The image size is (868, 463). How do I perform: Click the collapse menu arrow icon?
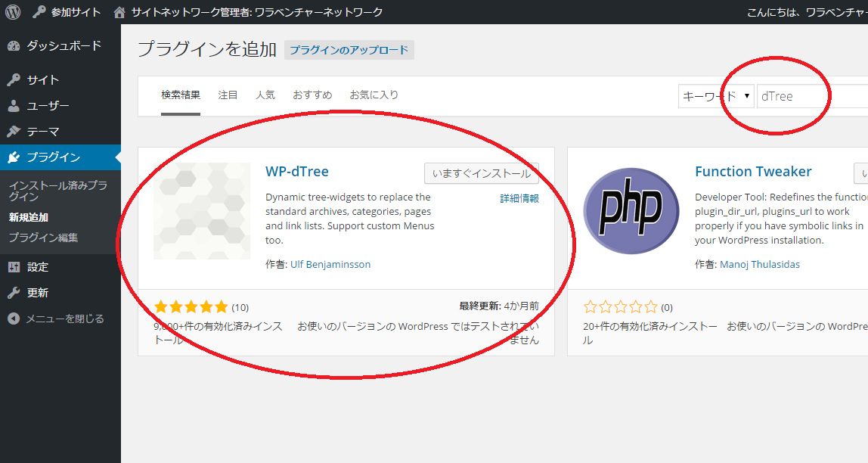[14, 319]
